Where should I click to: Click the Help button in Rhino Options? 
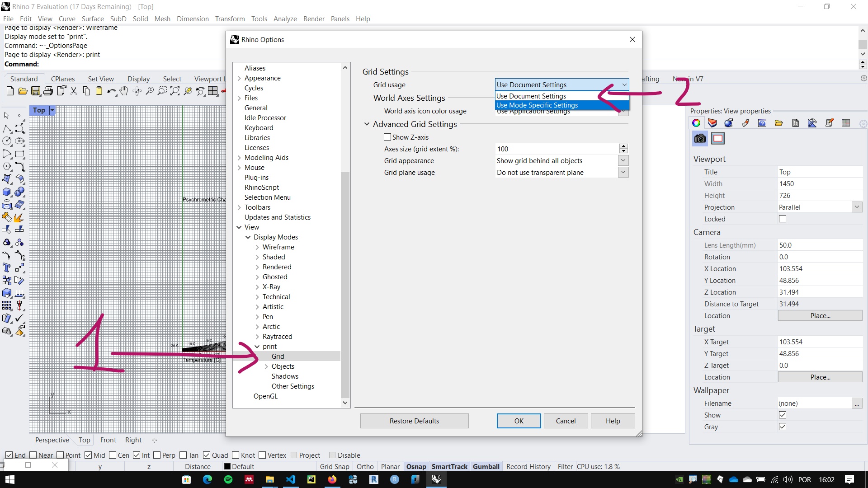pos(613,421)
